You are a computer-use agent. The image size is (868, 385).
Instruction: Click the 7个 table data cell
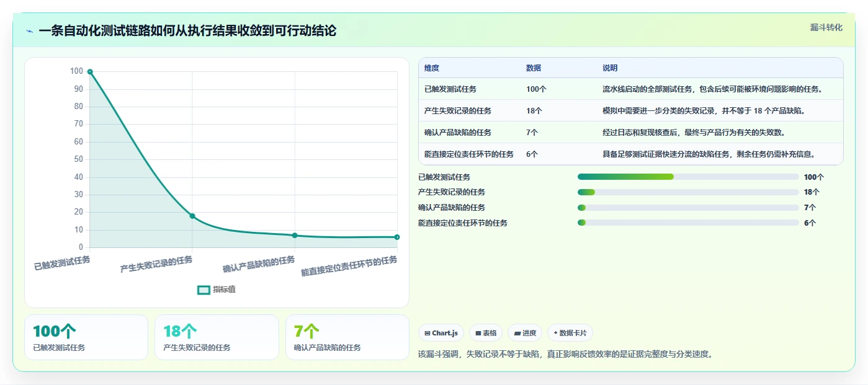coord(532,133)
